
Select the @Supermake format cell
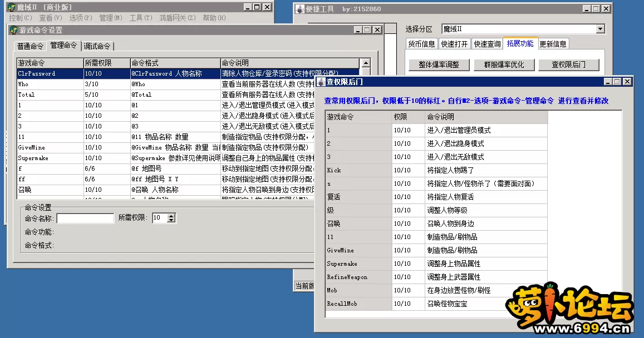pyautogui.click(x=175, y=158)
